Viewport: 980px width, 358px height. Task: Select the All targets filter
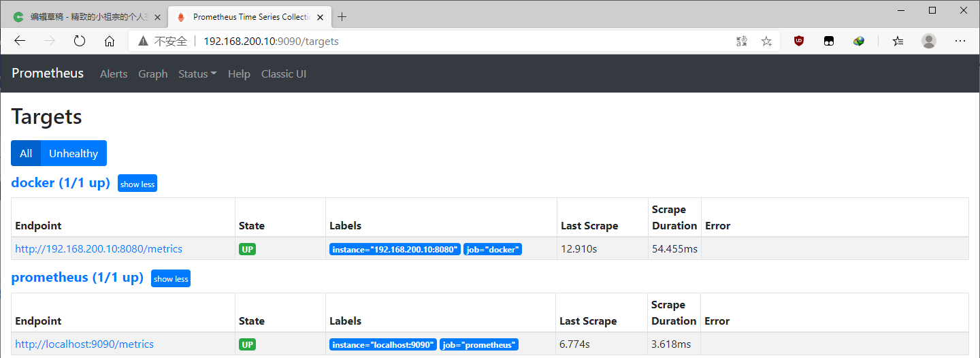click(x=26, y=153)
